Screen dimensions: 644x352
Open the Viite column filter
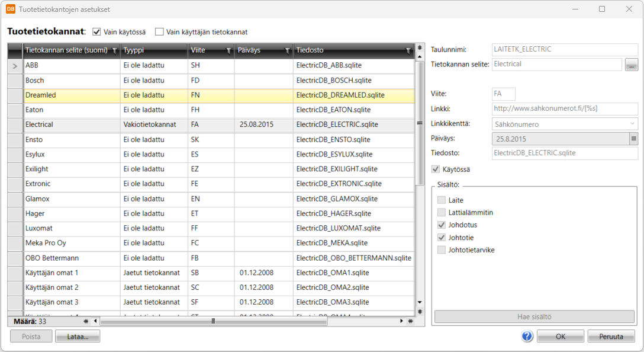(228, 51)
